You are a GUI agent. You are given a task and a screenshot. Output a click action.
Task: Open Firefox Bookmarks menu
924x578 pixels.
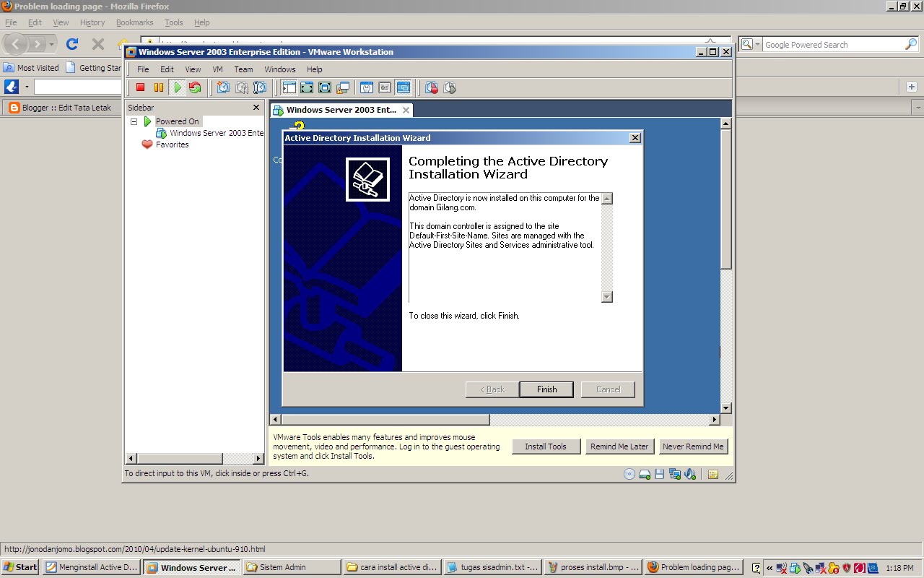coord(134,22)
